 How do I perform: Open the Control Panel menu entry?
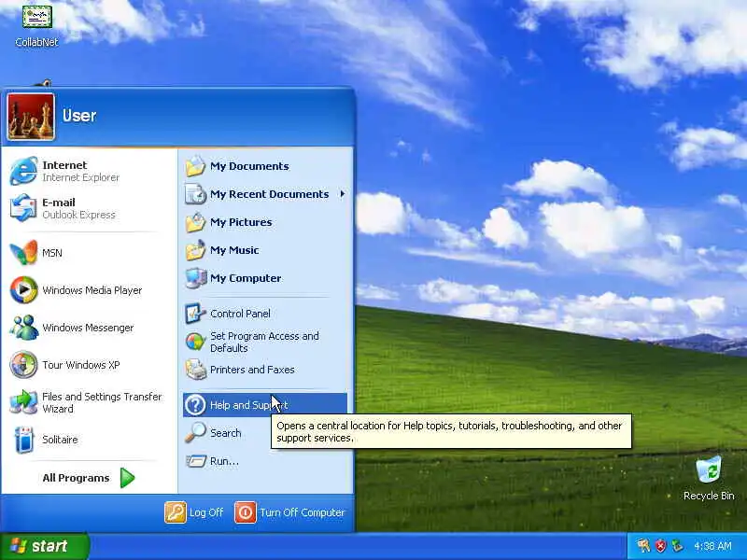(x=265, y=314)
